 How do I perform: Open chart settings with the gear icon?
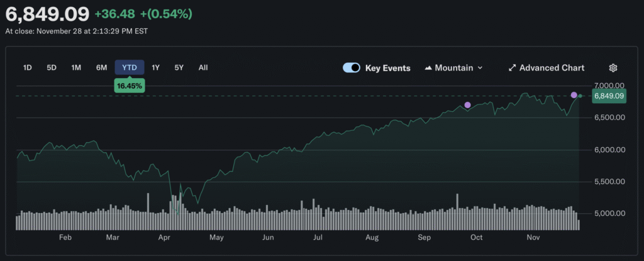613,68
